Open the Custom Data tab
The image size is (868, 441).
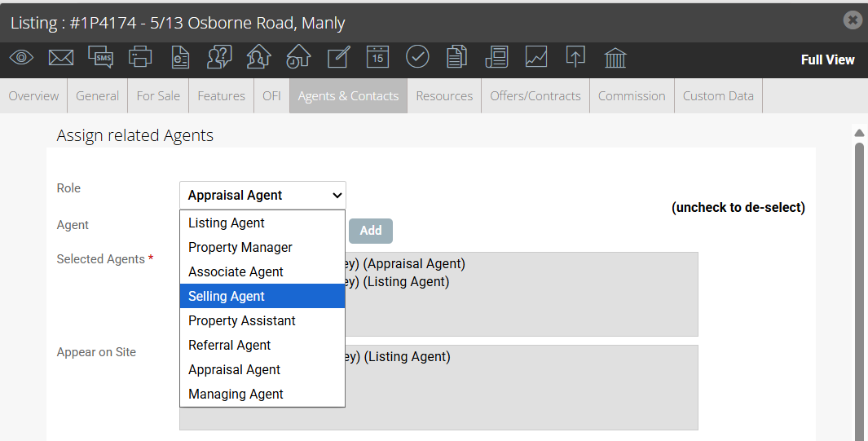point(719,95)
